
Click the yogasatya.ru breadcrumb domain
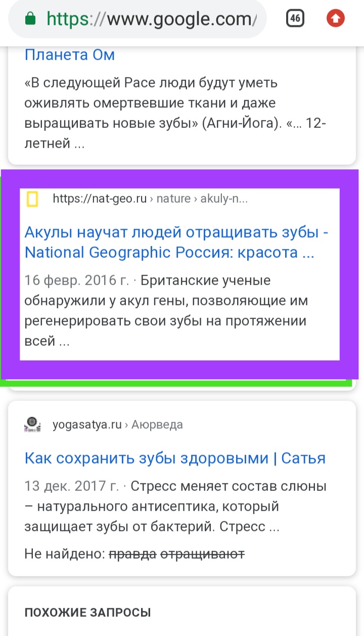tap(87, 425)
